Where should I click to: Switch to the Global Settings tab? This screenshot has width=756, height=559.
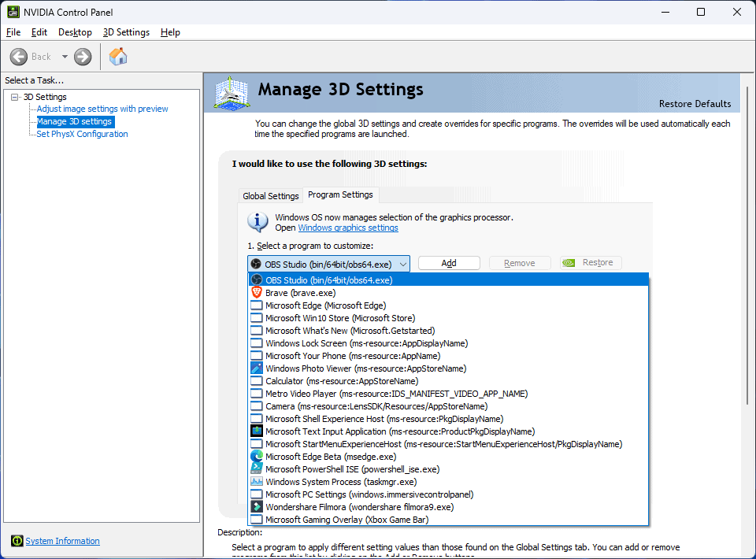coord(270,196)
